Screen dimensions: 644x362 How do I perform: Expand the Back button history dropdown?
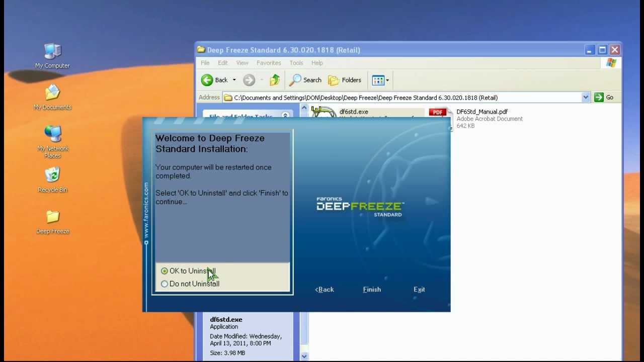pyautogui.click(x=234, y=80)
